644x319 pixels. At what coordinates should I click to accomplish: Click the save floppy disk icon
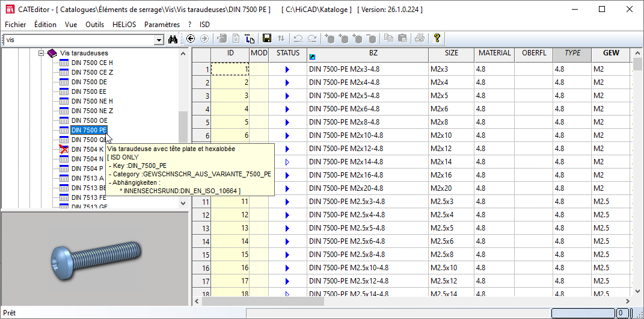(267, 39)
